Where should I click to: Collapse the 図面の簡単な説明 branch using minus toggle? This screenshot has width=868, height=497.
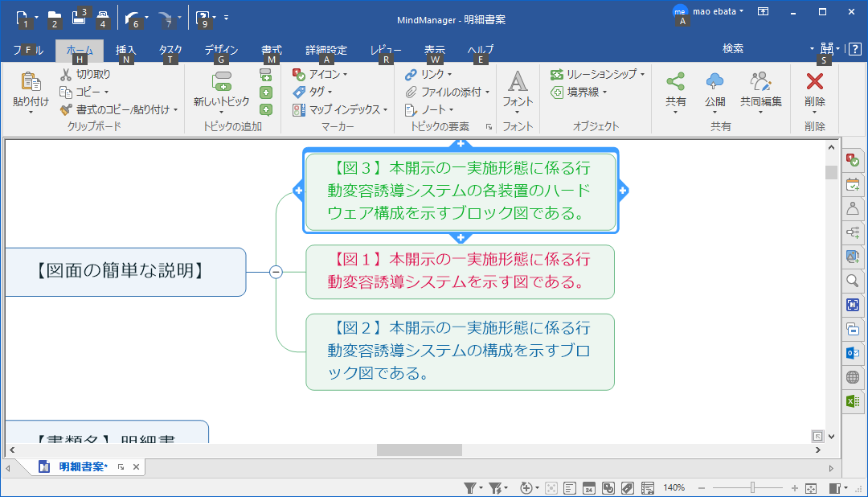(276, 272)
